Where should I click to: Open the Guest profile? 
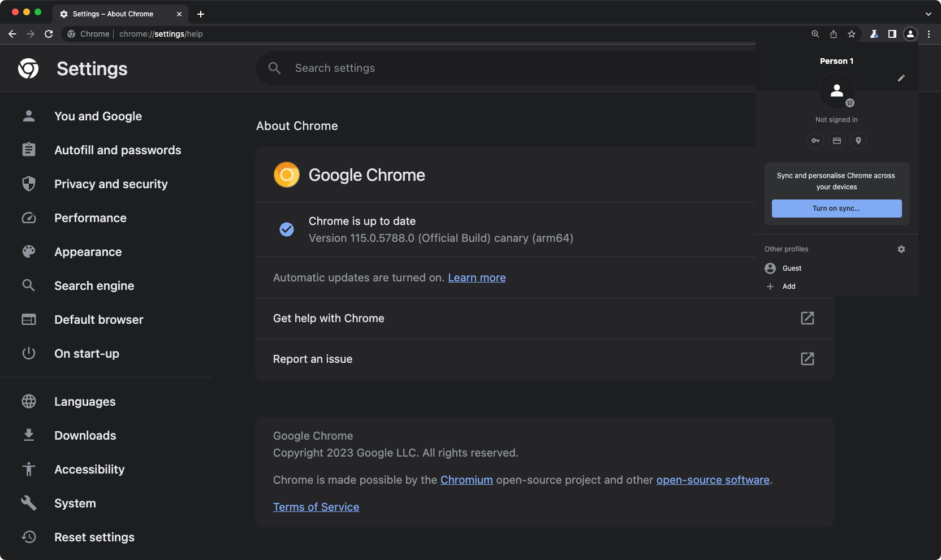pyautogui.click(x=837, y=268)
